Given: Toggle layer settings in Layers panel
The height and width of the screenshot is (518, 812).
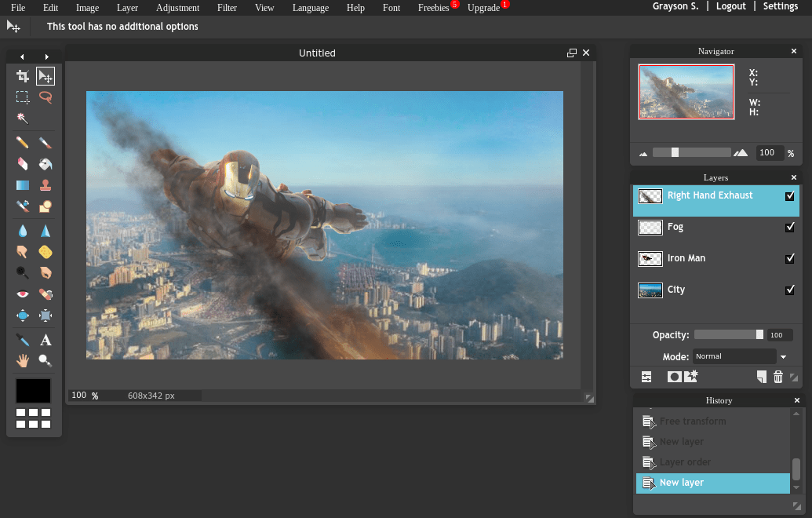Looking at the screenshot, I should point(646,377).
